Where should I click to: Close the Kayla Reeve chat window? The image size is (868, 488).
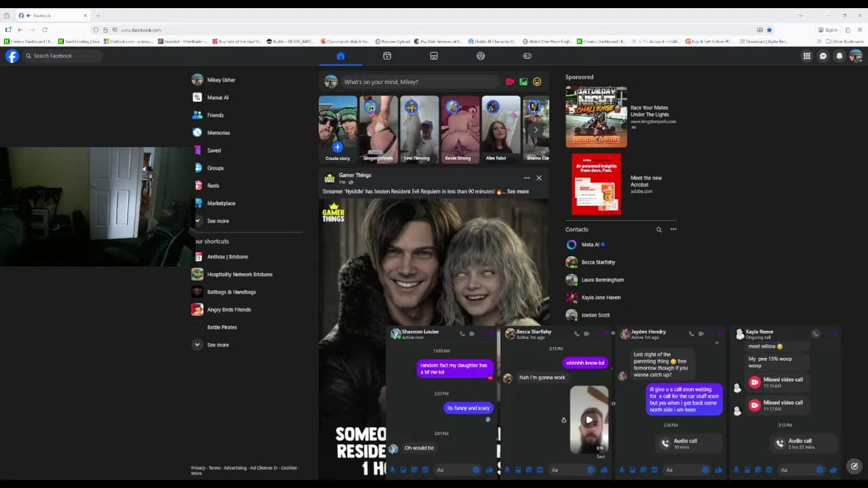click(x=835, y=333)
